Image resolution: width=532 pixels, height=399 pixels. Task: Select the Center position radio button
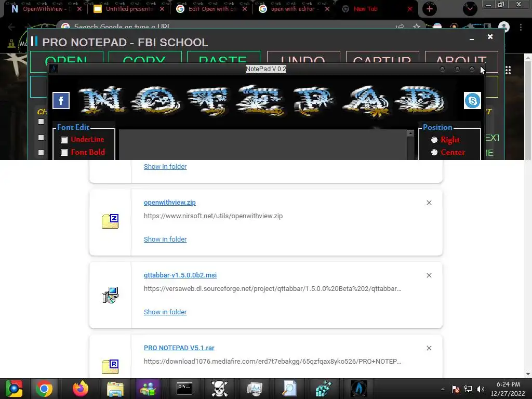434,152
